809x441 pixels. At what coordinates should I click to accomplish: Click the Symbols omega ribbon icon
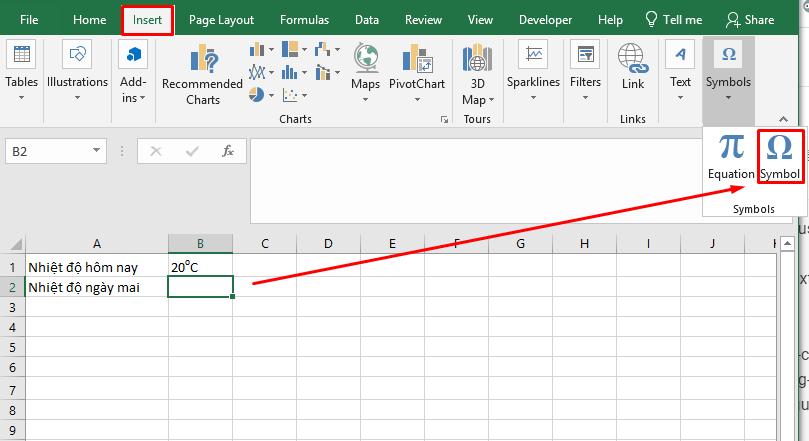click(729, 54)
